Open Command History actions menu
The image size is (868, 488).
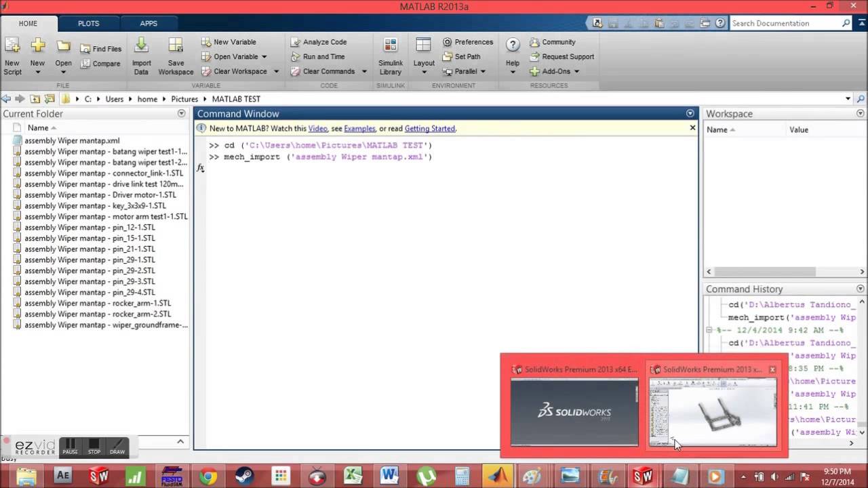coord(861,289)
